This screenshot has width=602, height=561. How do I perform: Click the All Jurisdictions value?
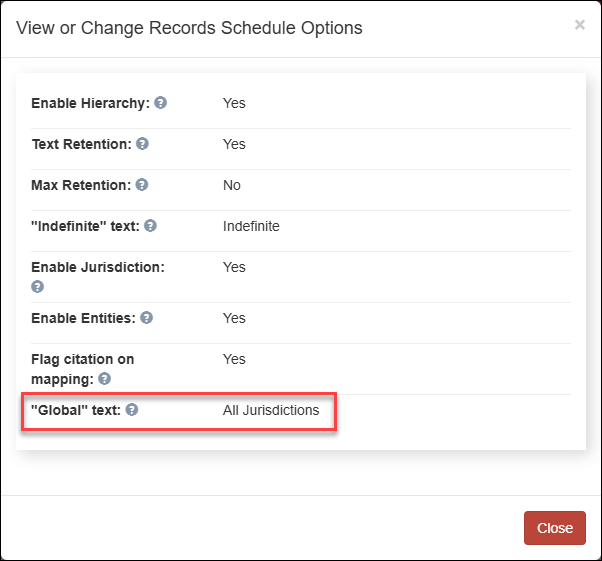271,410
